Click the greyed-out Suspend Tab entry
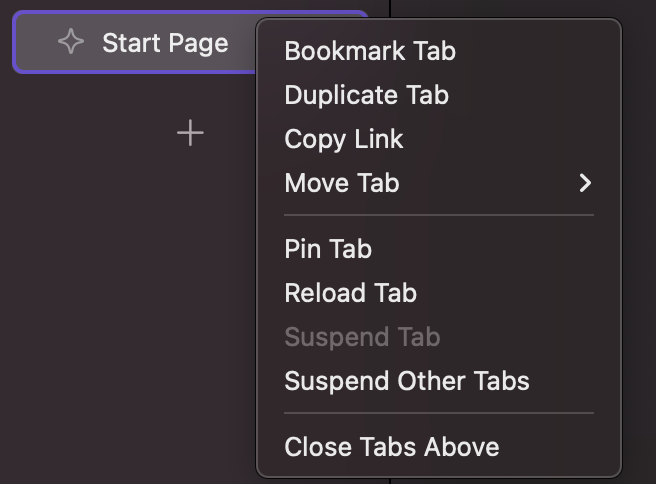 [x=362, y=337]
